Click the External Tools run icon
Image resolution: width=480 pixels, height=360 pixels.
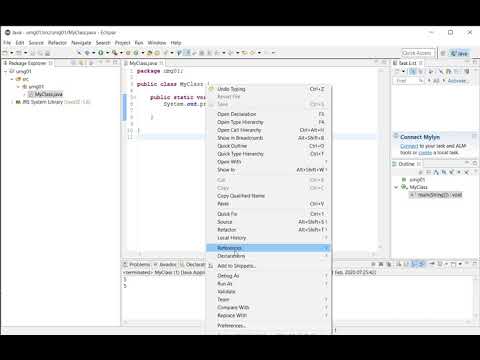coord(115,53)
